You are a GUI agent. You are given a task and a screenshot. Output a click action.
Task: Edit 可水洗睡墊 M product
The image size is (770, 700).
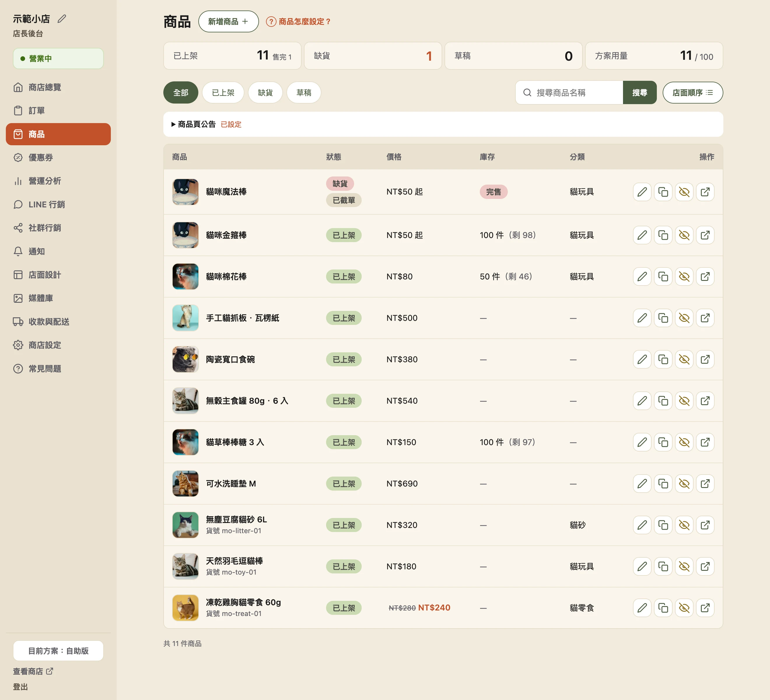coord(642,484)
